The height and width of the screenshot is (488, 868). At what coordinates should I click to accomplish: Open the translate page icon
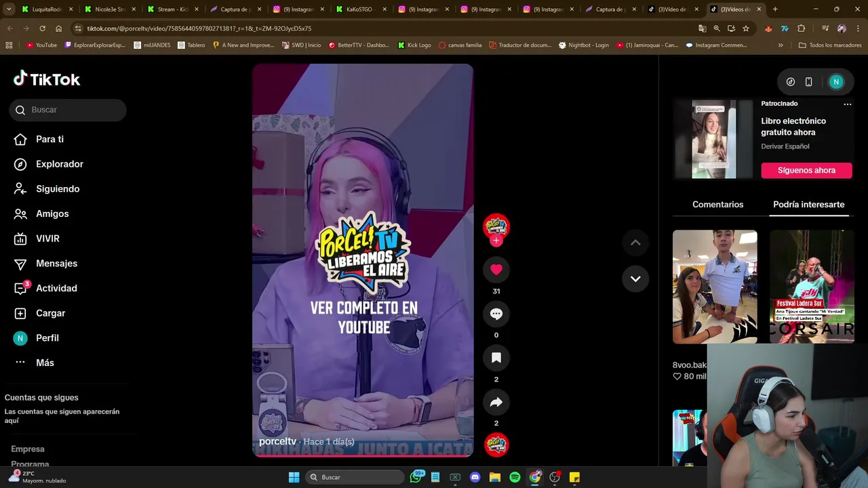703,28
